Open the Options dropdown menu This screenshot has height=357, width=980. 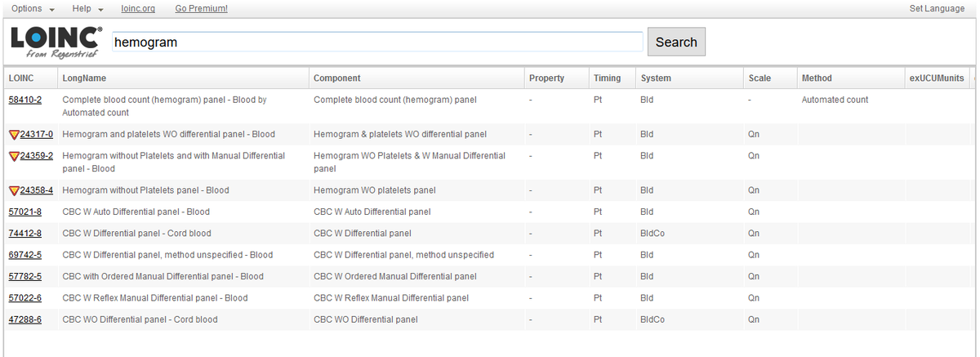33,8
